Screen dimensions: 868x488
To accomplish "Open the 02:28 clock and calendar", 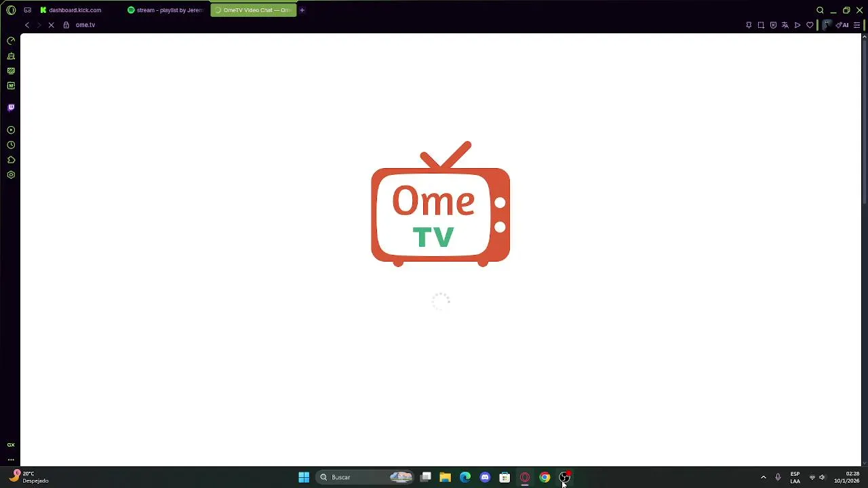I will pos(848,477).
